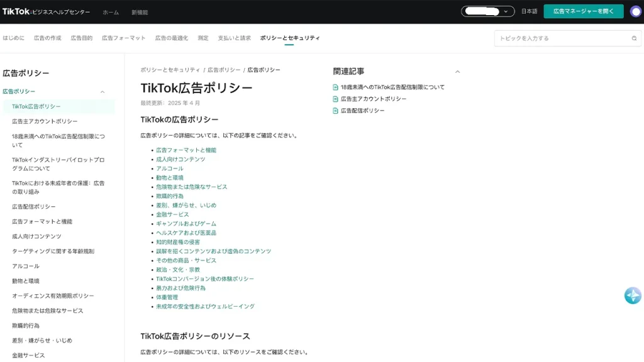
Task: Select the ポリシーとセキュリティ tab
Action: (290, 38)
